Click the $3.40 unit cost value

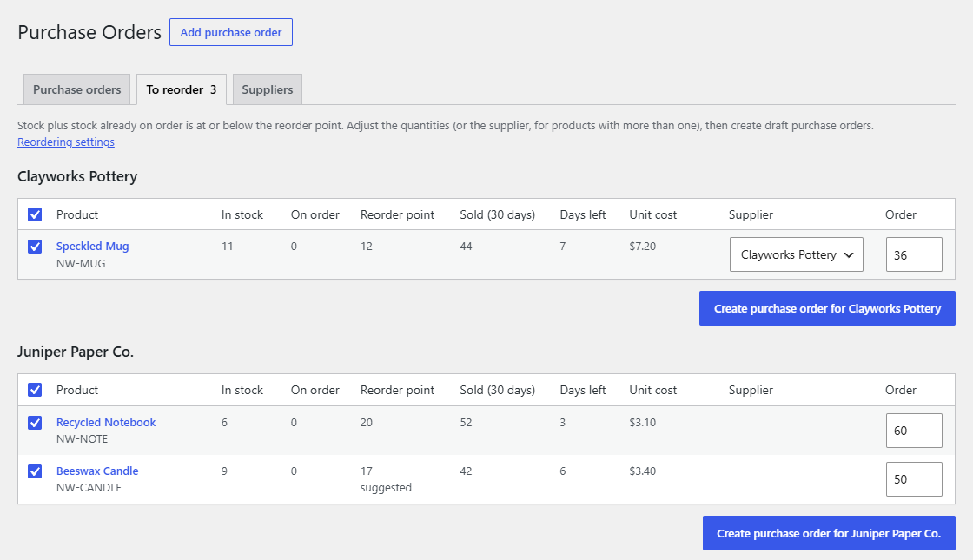click(x=642, y=471)
